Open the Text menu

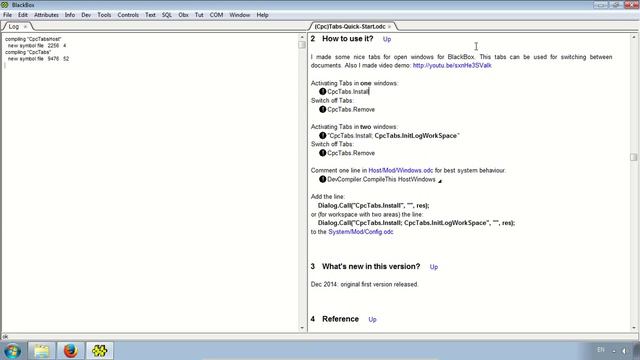pyautogui.click(x=150, y=15)
